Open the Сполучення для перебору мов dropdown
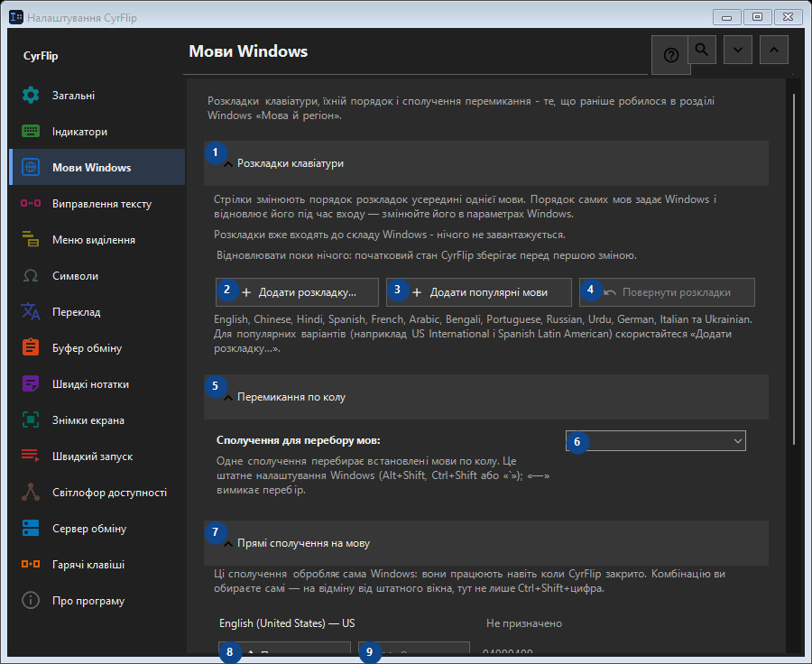The height and width of the screenshot is (664, 812). point(656,441)
